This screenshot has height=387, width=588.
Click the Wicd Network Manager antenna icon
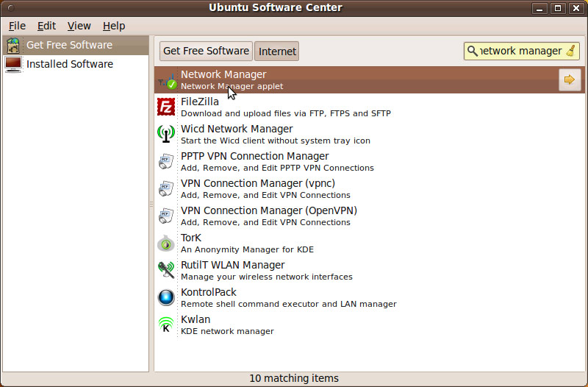coord(166,134)
